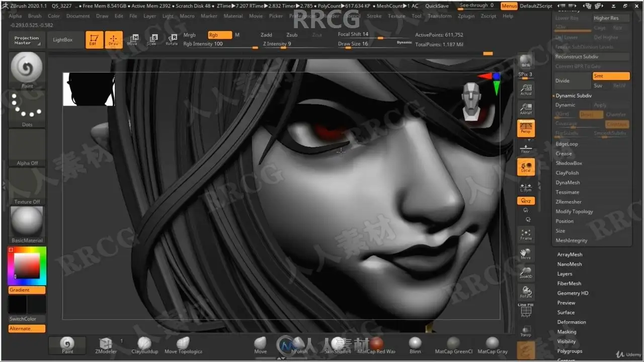Image resolution: width=644 pixels, height=362 pixels.
Task: Open the Document menu
Action: (x=78, y=16)
